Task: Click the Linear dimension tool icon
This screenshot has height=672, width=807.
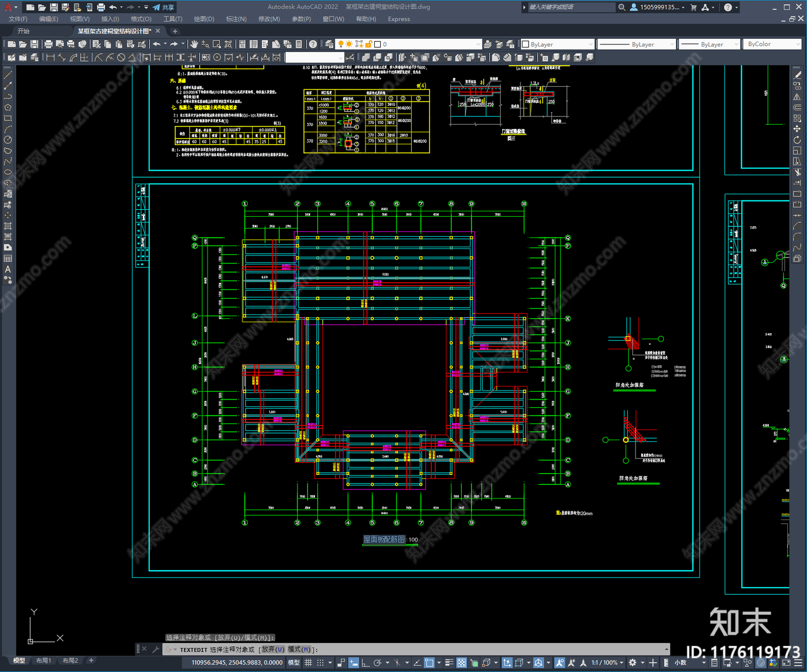Action: coord(50,57)
